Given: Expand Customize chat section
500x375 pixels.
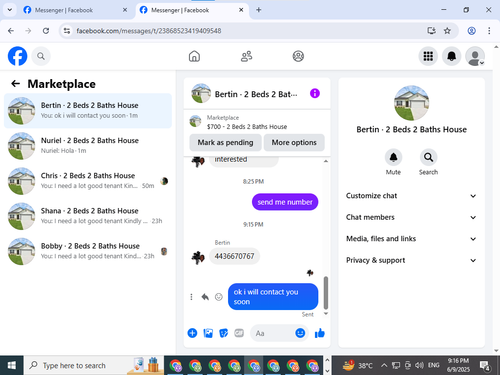Looking at the screenshot, I should (x=411, y=196).
